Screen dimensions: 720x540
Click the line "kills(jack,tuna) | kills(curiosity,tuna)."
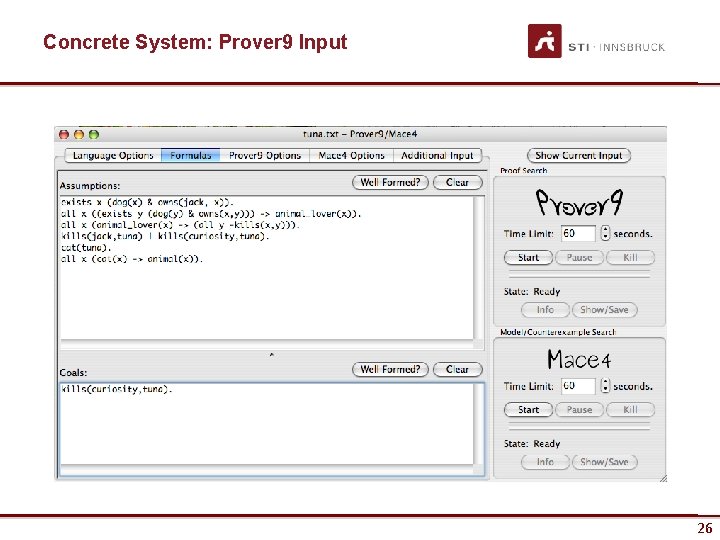[x=165, y=236]
